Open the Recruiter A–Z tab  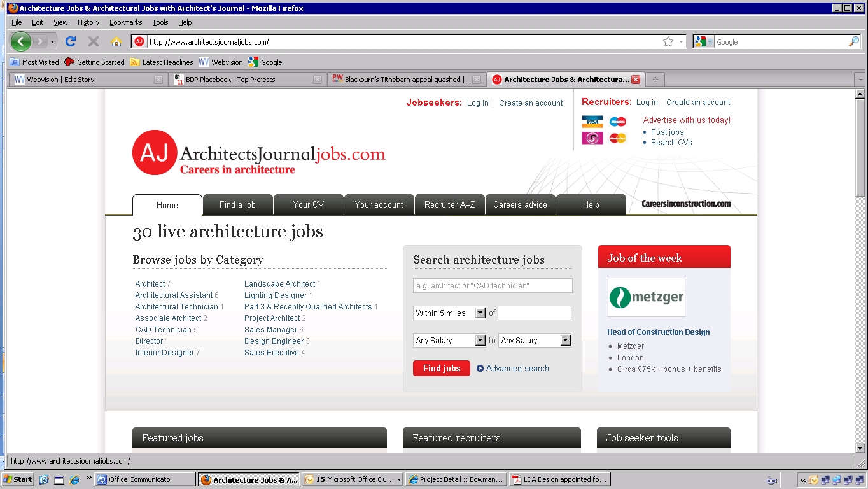click(449, 204)
